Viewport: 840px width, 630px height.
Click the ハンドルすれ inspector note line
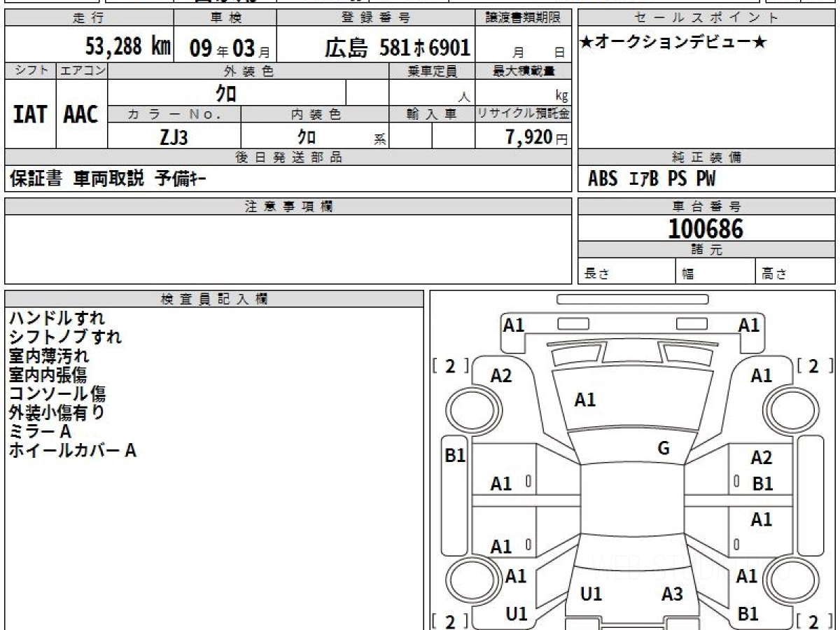(x=57, y=318)
